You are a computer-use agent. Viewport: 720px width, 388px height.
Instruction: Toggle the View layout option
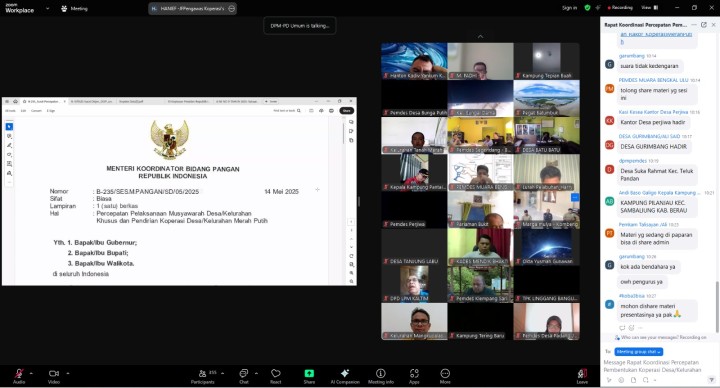[649, 7]
